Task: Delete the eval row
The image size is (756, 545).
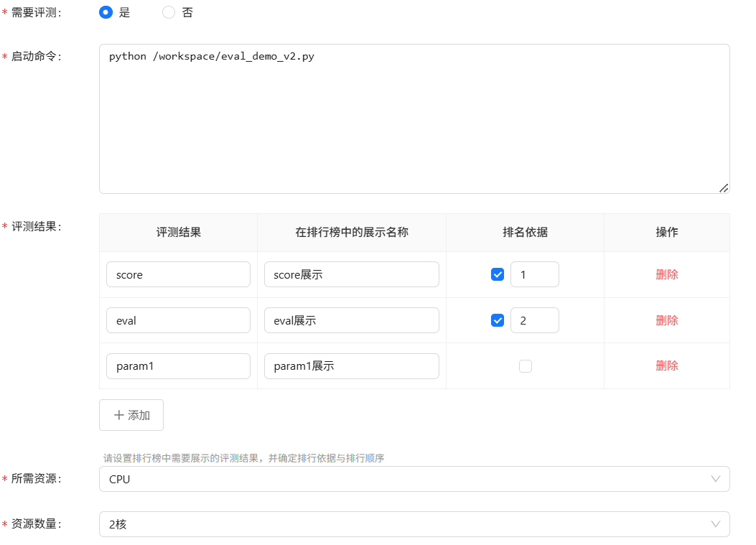Action: 667,320
